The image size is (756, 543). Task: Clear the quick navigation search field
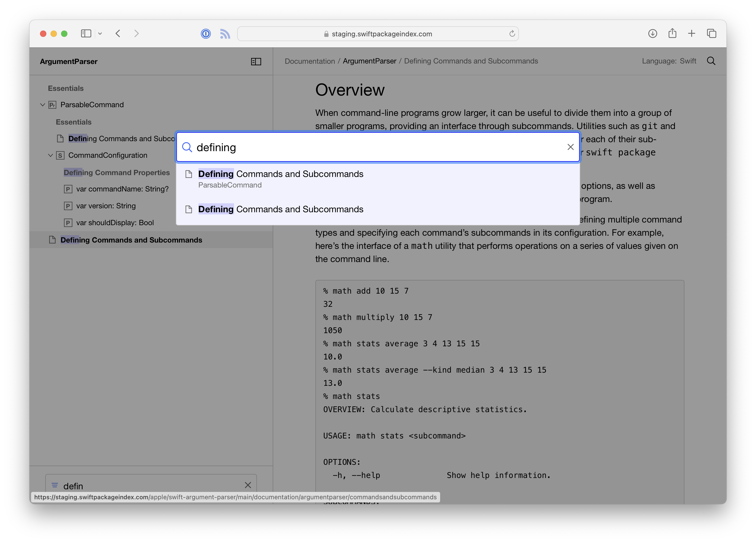[x=570, y=147]
